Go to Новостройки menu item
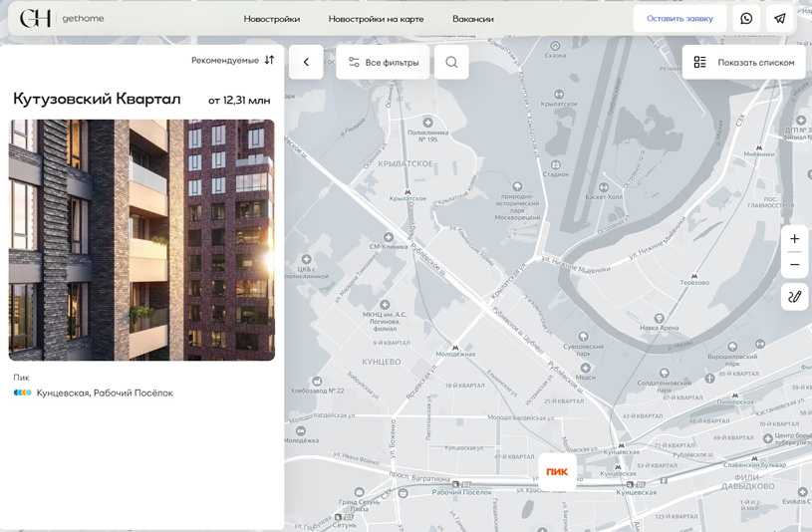The height and width of the screenshot is (532, 812). tap(271, 19)
